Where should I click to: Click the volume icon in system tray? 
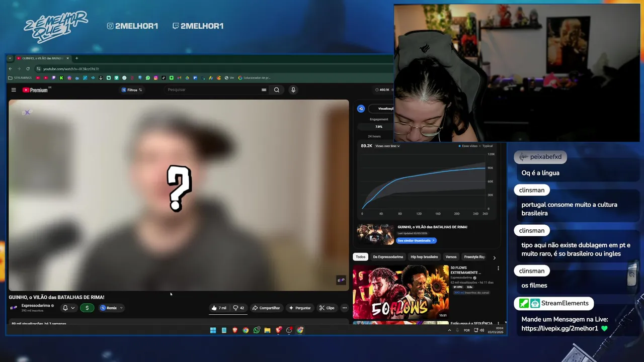point(482,330)
